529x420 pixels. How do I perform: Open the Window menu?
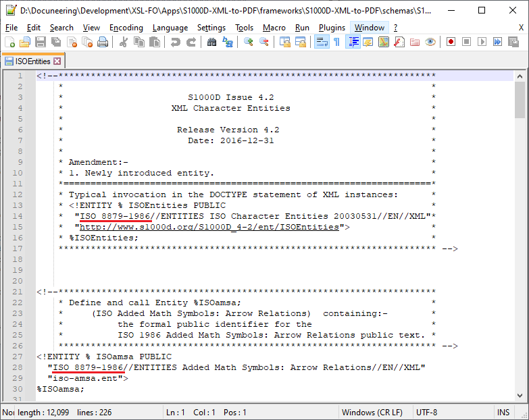tap(370, 28)
